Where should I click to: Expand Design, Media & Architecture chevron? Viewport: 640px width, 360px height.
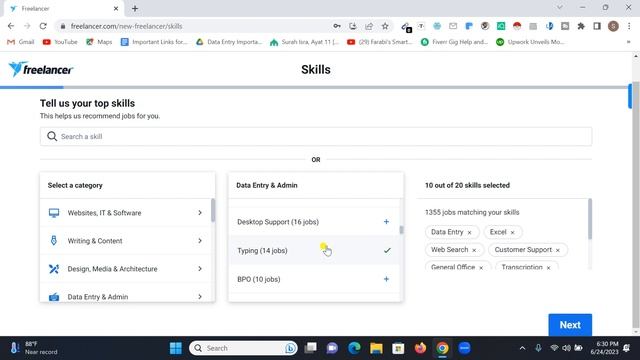tap(200, 269)
